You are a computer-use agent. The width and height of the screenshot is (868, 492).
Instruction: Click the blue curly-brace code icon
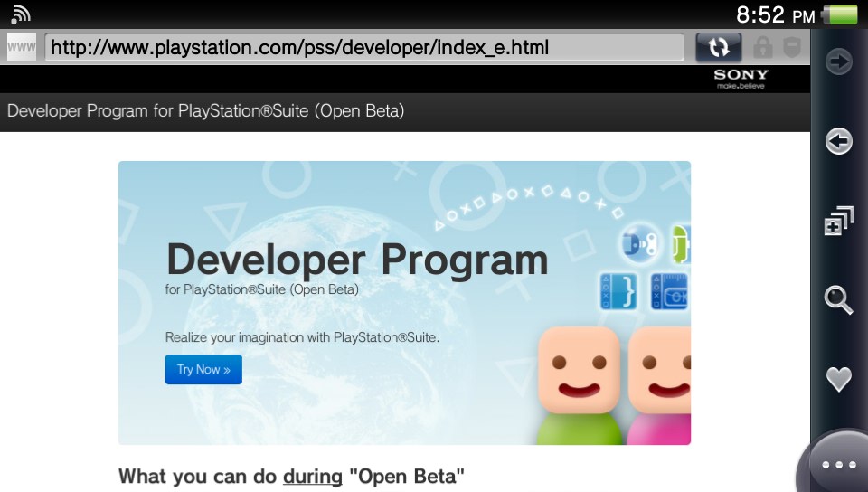pos(618,290)
